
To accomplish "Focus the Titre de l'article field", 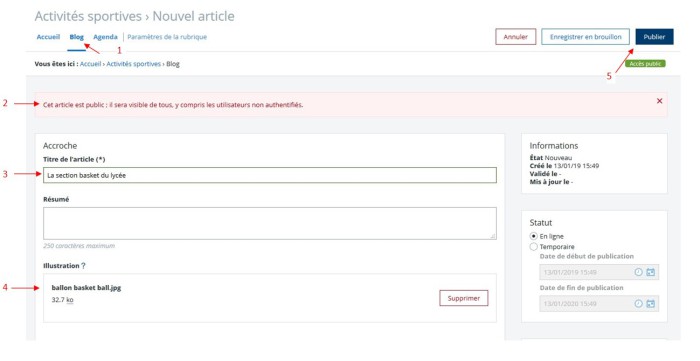I will (x=270, y=175).
